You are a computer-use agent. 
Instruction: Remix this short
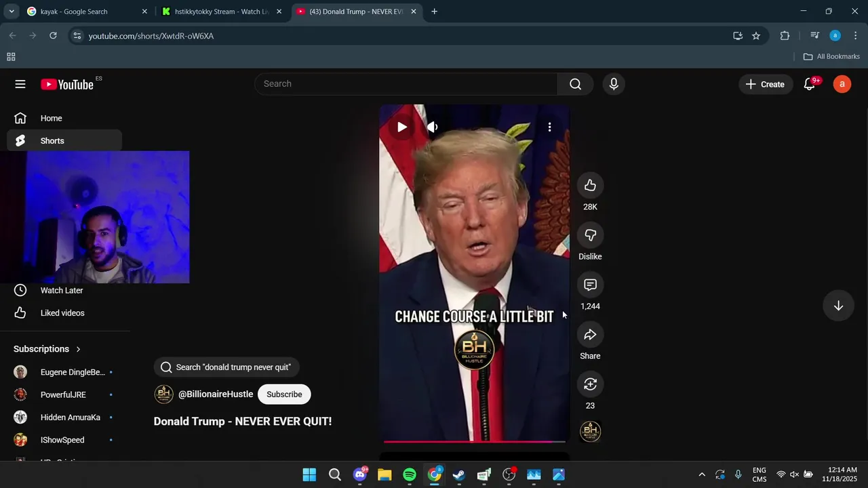[x=590, y=384]
